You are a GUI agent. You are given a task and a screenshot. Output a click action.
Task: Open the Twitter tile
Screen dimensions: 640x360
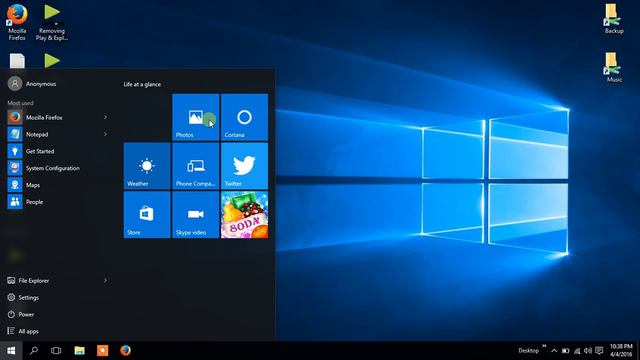tap(244, 166)
